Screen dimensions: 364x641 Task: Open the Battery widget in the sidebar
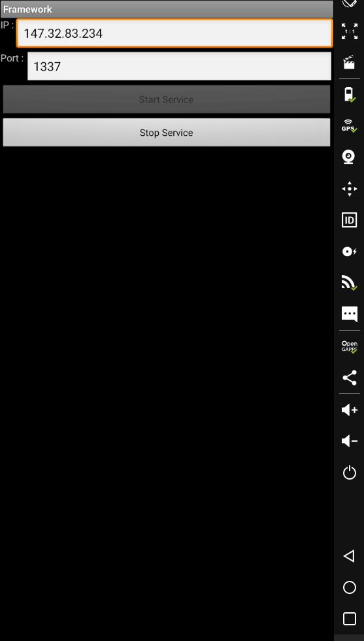[349, 95]
